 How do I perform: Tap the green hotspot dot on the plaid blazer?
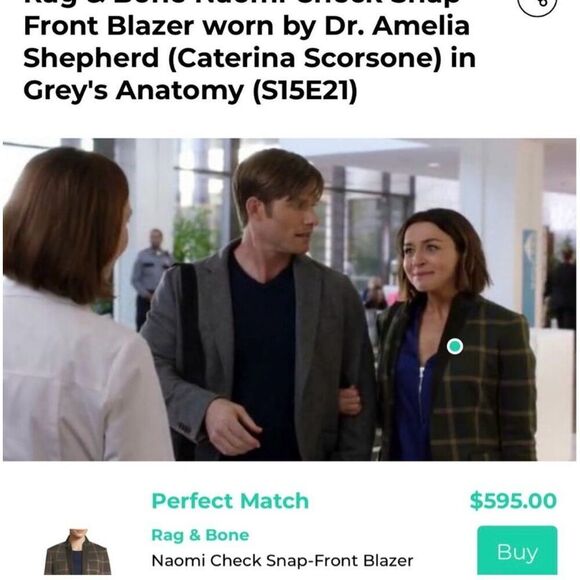click(x=455, y=346)
